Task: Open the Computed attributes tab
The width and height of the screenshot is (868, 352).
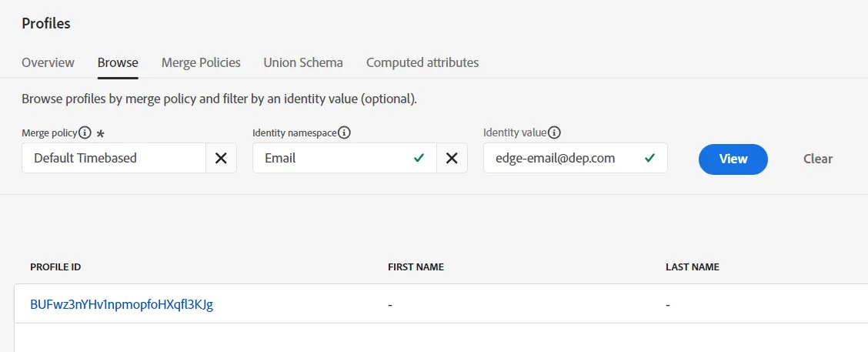Action: point(422,62)
